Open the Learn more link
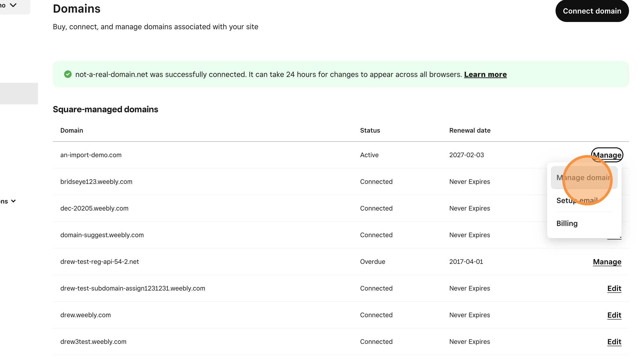Image resolution: width=644 pixels, height=360 pixels. [x=485, y=74]
